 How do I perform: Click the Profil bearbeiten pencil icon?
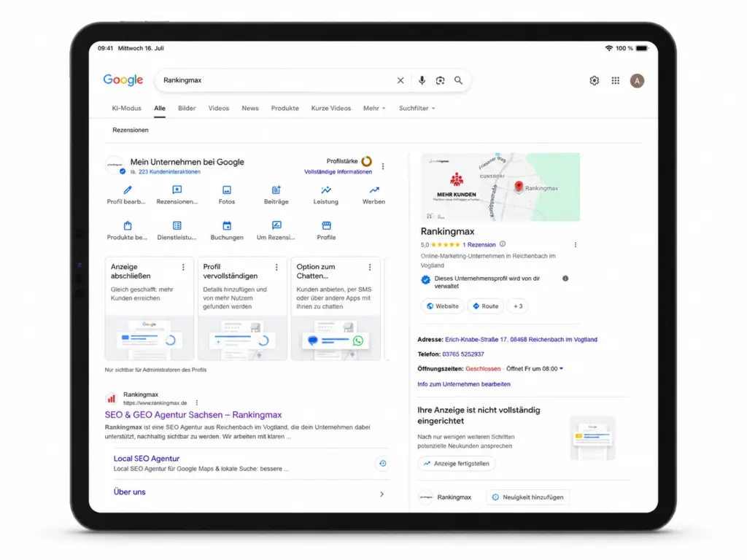[127, 190]
